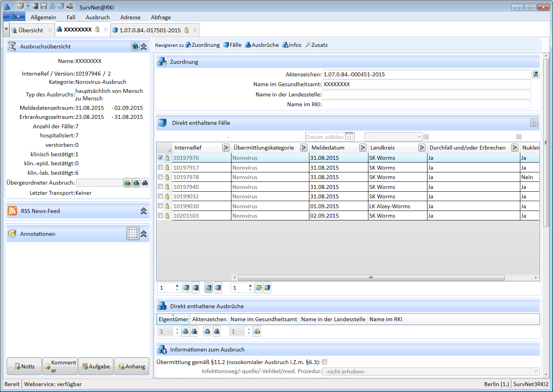Click the RSS News-Feed orange icon
Image resolution: width=553 pixels, height=392 pixels.
pyautogui.click(x=13, y=211)
